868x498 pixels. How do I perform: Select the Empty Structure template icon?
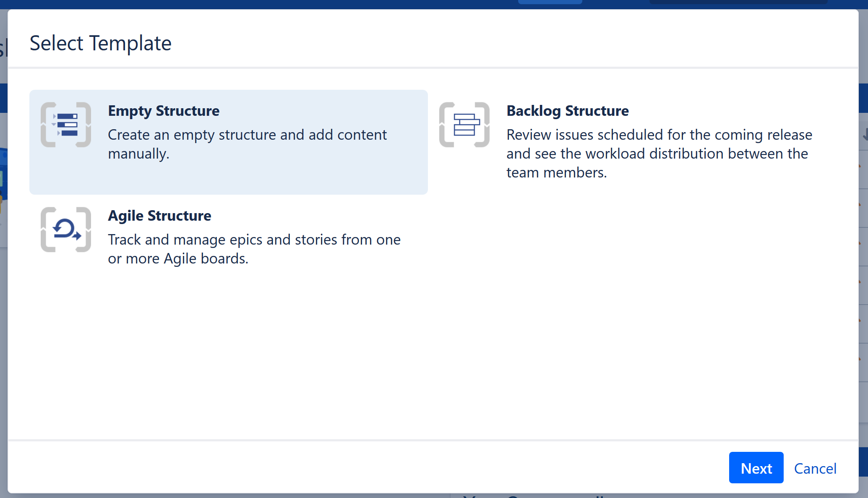[x=66, y=125]
